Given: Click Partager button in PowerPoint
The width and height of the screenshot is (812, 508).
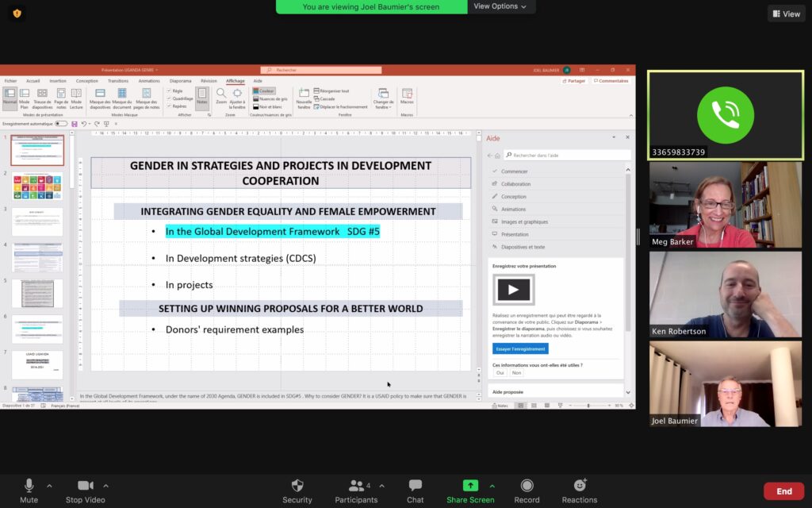Looking at the screenshot, I should tap(574, 81).
